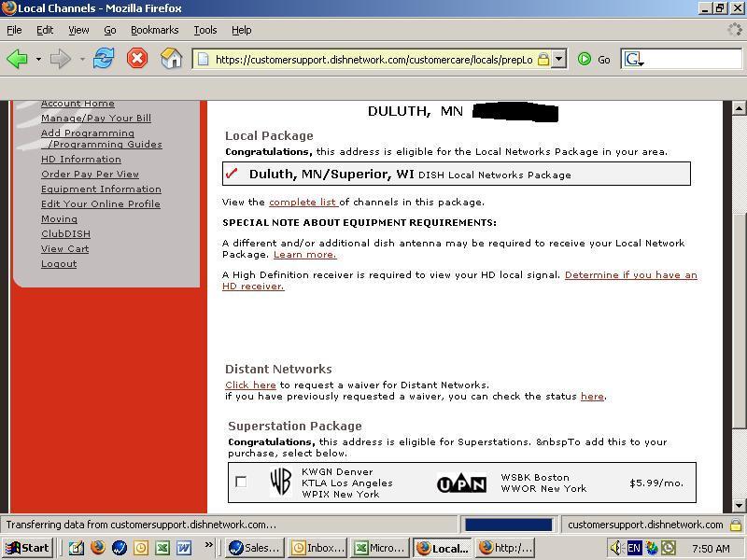This screenshot has height=560, width=747.
Task: Click the throbber icon beside the menu bar
Action: (735, 30)
